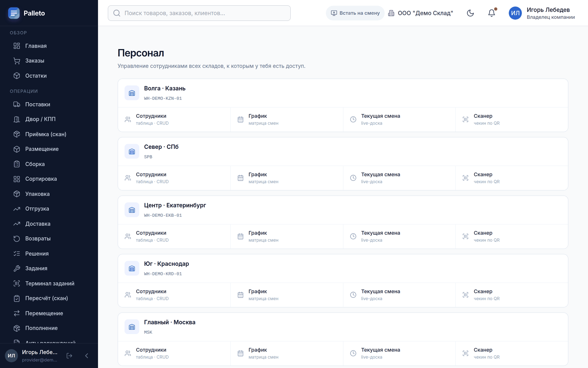Click the Юг · Краснодар warehouse icon

pyautogui.click(x=132, y=269)
